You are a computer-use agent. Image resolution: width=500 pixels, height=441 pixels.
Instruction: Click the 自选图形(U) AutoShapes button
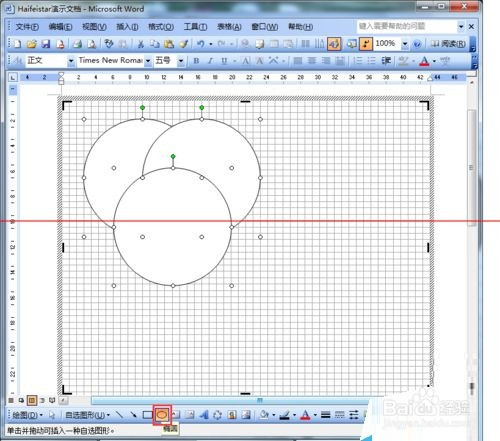[x=88, y=415]
